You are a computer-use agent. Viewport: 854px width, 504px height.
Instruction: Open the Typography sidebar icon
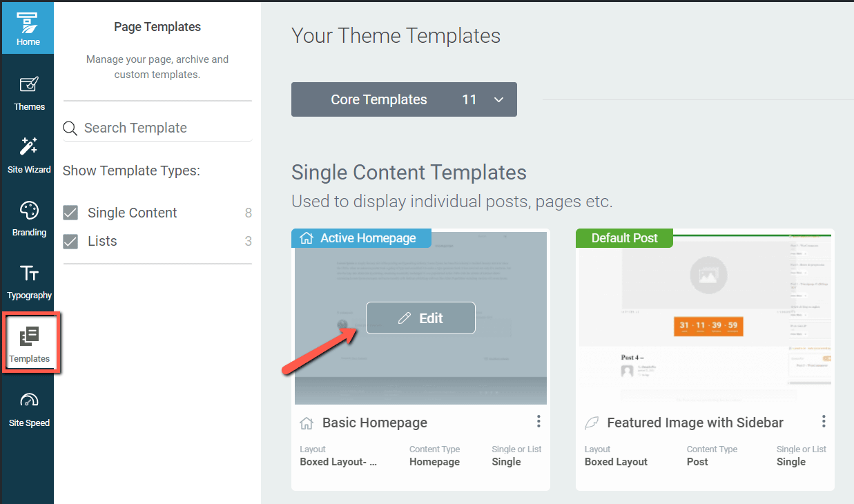pos(29,281)
